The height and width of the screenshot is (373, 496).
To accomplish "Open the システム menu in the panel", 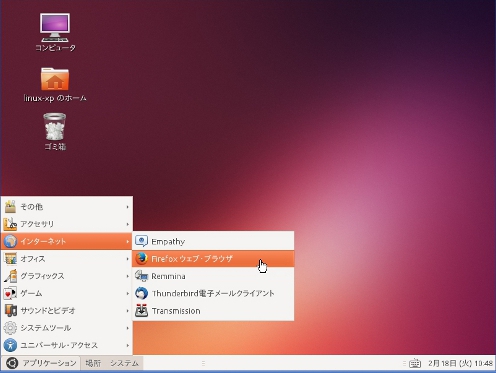I will coord(124,363).
